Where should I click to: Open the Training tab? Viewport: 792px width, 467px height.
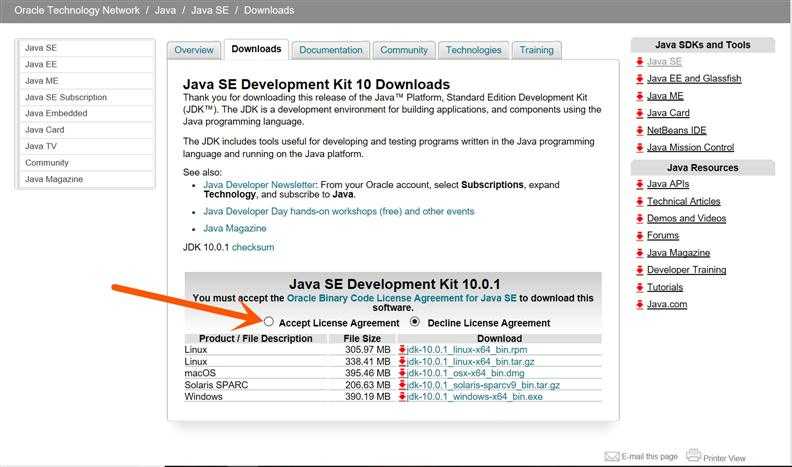tap(536, 50)
